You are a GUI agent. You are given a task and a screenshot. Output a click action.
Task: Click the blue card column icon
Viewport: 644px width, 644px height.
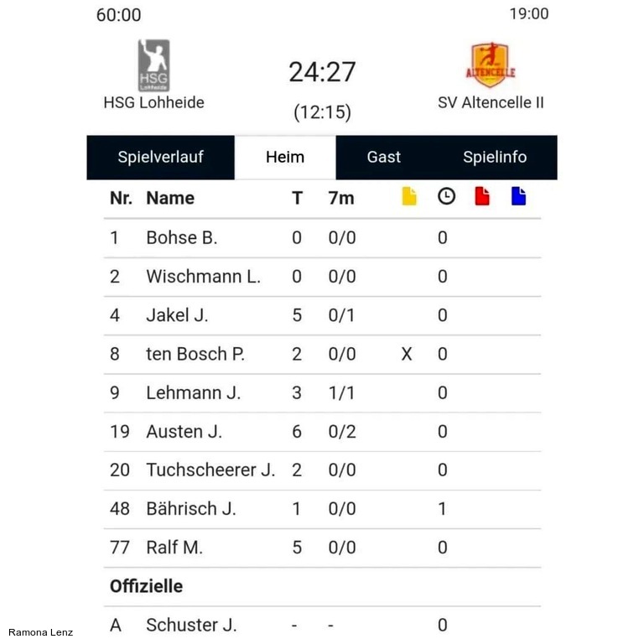coord(518,196)
